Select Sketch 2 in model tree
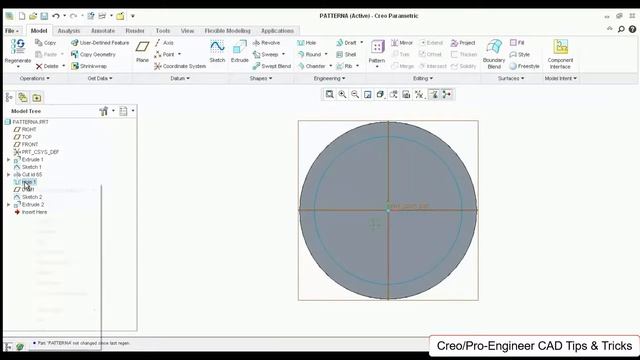The width and height of the screenshot is (640, 360). coord(28,197)
